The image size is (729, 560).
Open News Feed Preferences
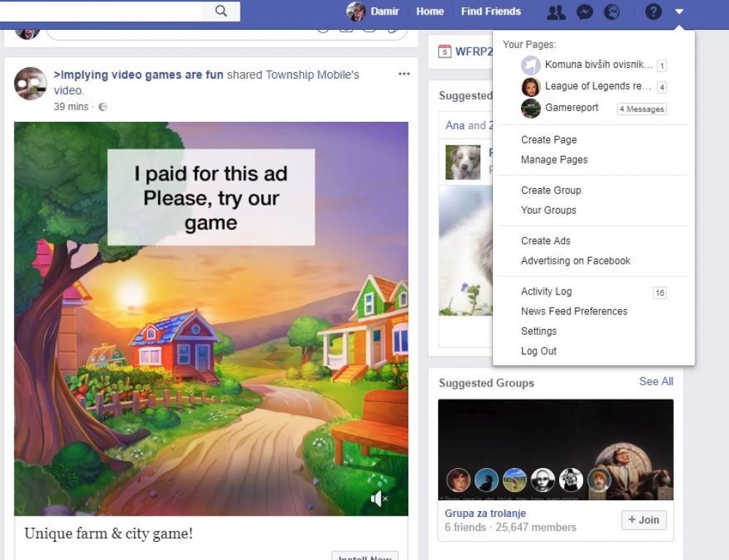click(574, 311)
